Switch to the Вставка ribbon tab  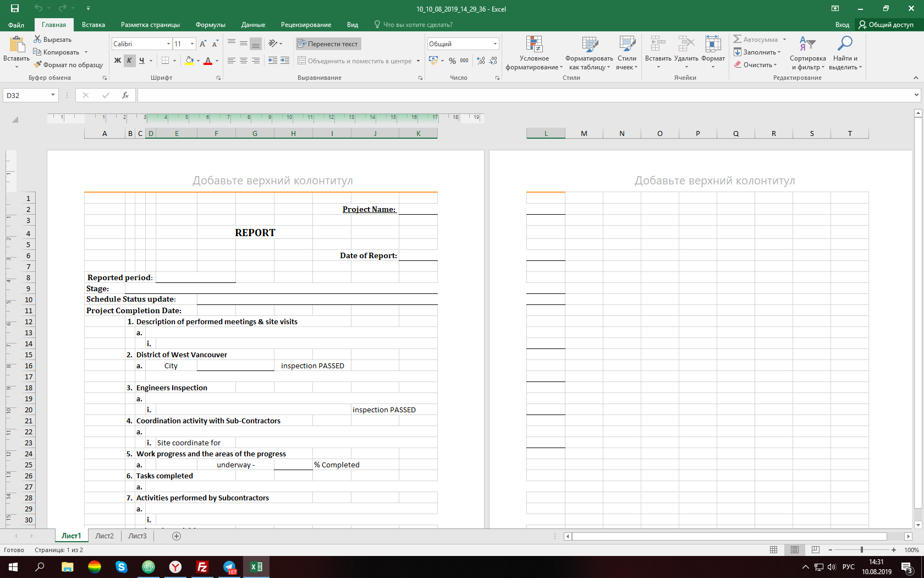point(94,25)
